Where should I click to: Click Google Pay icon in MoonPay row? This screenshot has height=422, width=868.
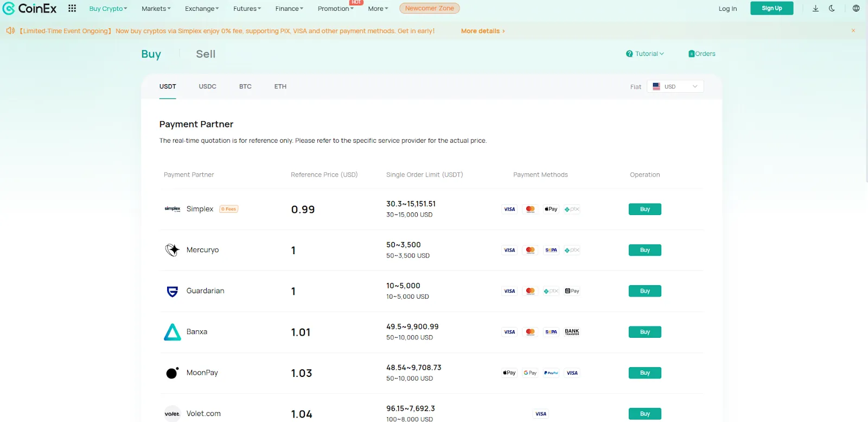pyautogui.click(x=531, y=373)
